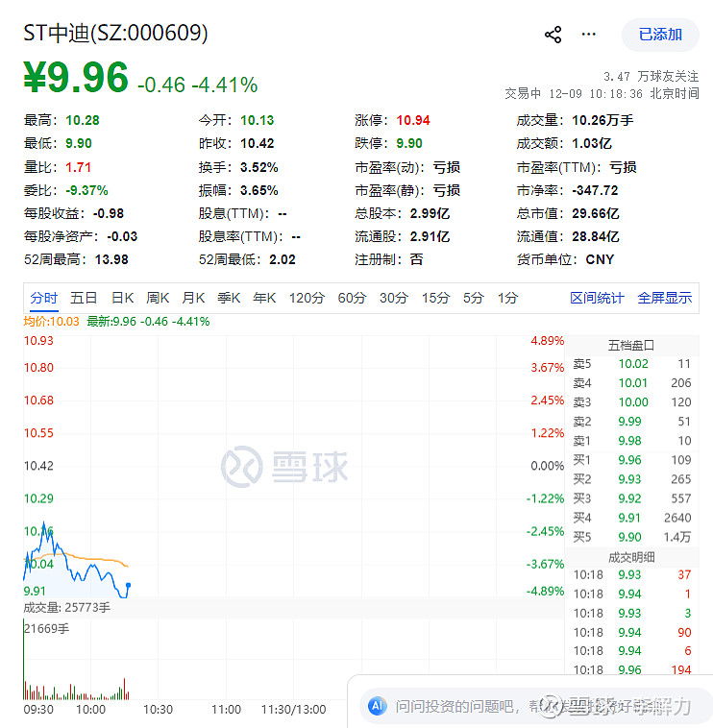
Task: Open the more options ellipsis menu
Action: coord(588,34)
